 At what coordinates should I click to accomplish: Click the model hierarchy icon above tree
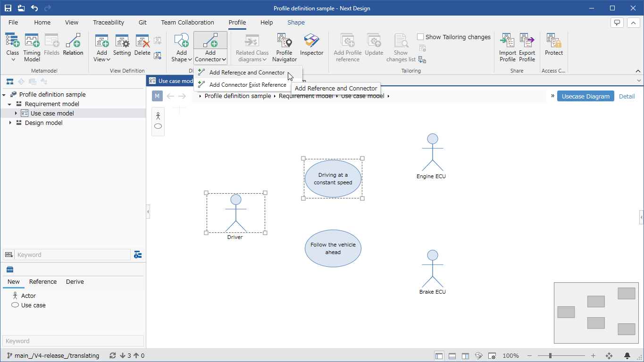point(10,82)
